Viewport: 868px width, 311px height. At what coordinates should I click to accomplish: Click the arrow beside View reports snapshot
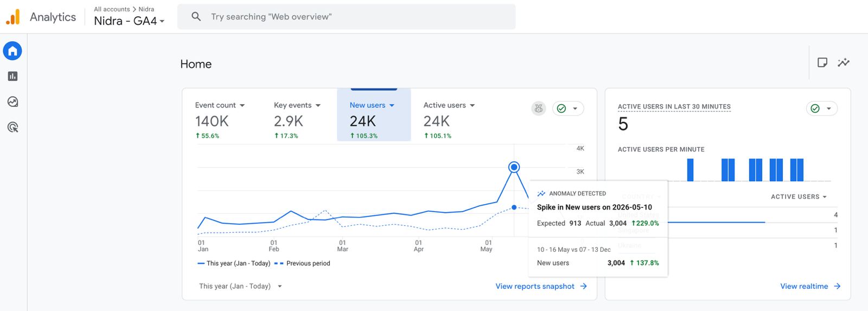pyautogui.click(x=583, y=286)
